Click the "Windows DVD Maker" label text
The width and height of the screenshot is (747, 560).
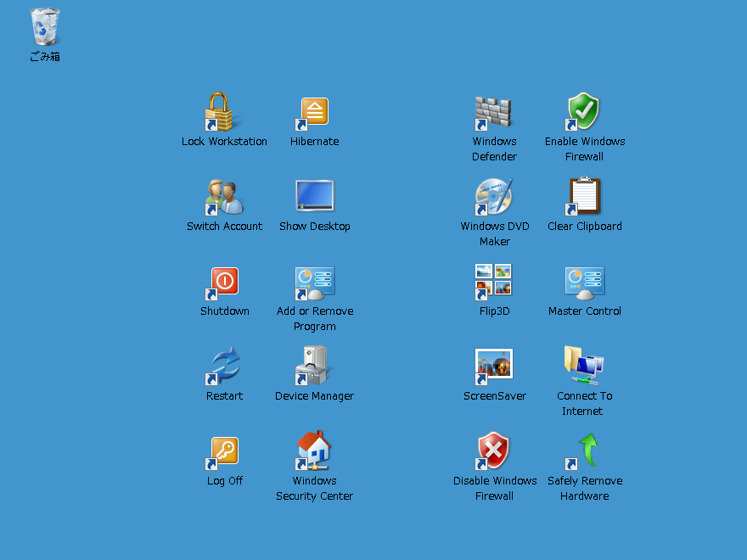tap(495, 234)
